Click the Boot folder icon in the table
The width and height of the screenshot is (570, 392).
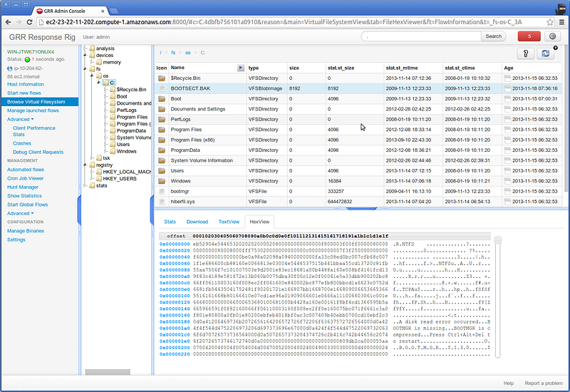pyautogui.click(x=162, y=98)
